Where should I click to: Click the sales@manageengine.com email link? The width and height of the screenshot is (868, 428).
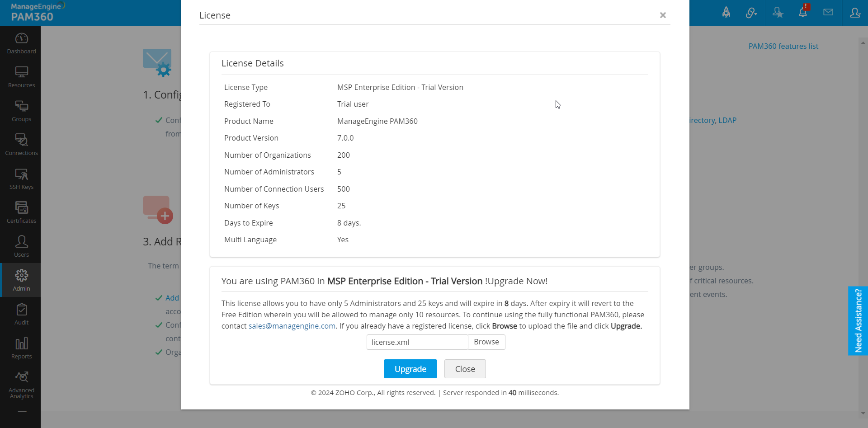coord(292,326)
